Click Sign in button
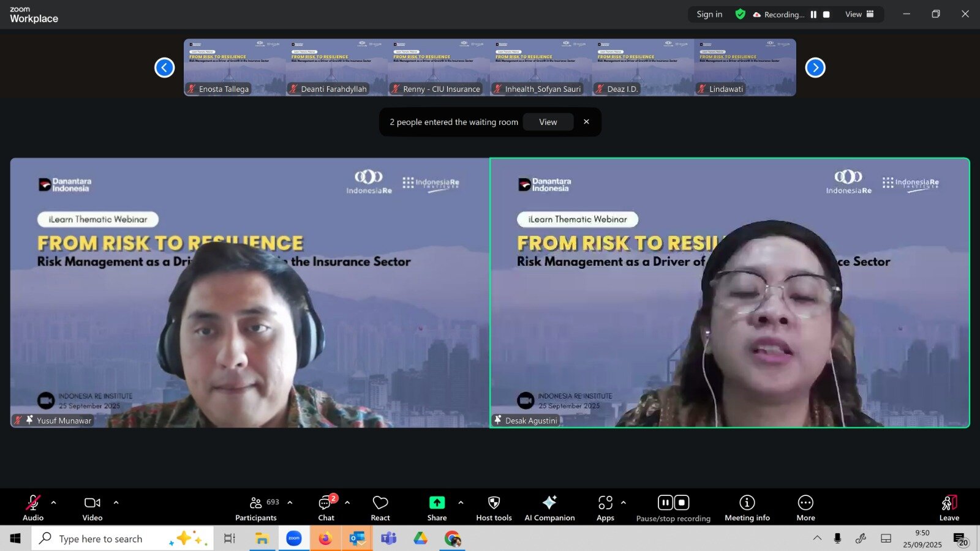980x551 pixels. click(x=709, y=15)
